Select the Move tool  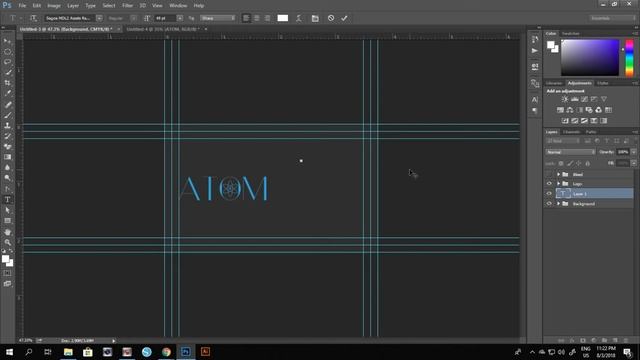tap(7, 41)
